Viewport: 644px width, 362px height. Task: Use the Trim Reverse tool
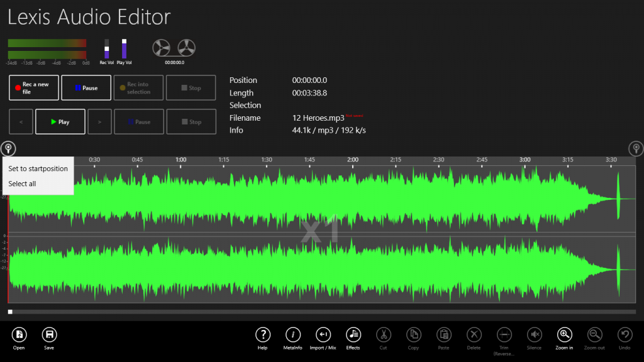[504, 335]
